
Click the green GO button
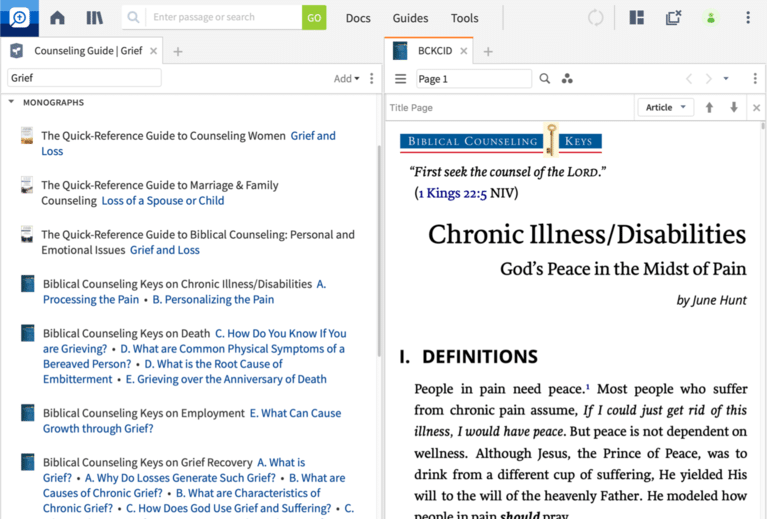coord(314,18)
